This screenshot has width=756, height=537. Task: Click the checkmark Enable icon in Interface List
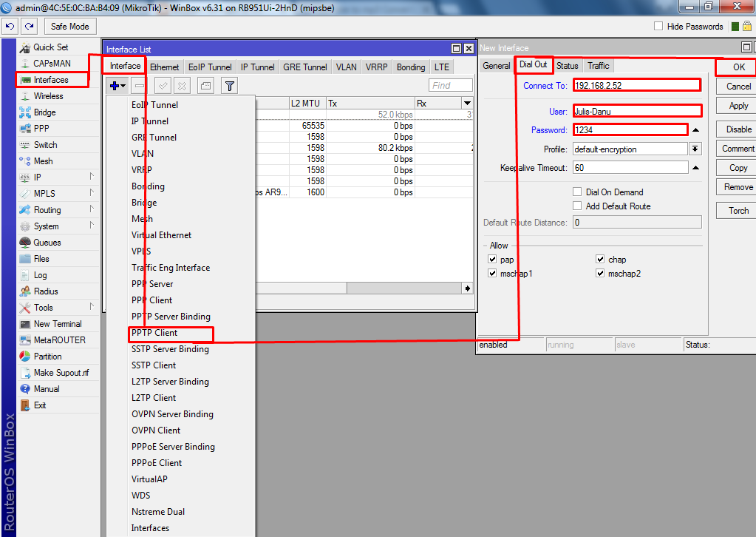(163, 86)
